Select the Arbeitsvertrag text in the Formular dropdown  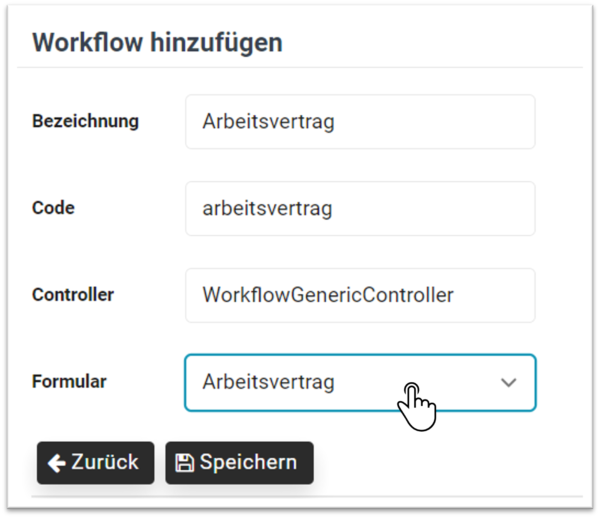coord(268,383)
